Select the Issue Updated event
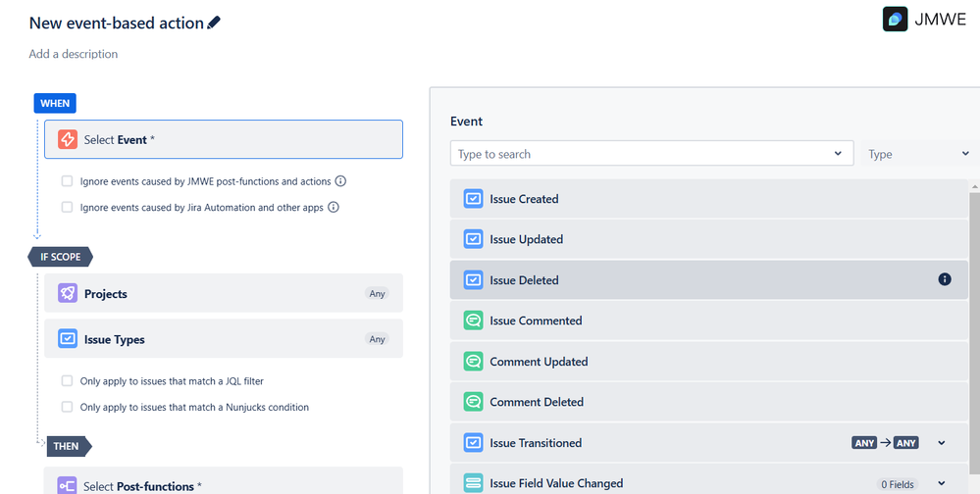The width and height of the screenshot is (980, 494). coord(708,239)
